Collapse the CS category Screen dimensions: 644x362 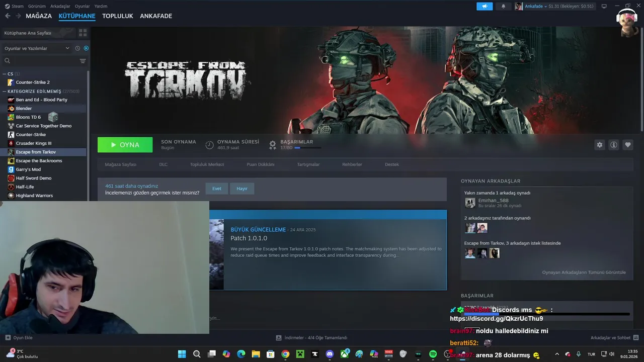point(5,74)
